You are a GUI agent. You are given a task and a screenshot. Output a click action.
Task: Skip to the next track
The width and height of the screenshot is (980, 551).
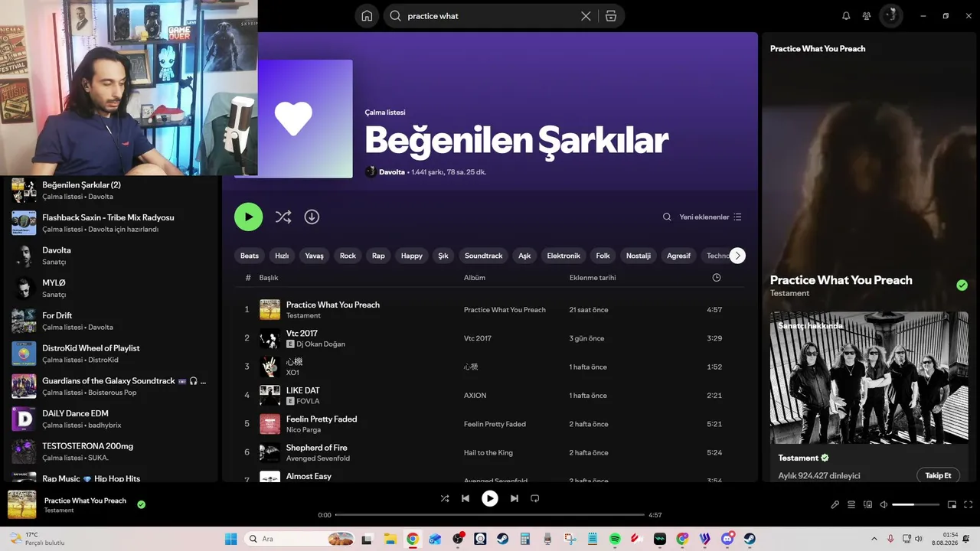tap(514, 498)
